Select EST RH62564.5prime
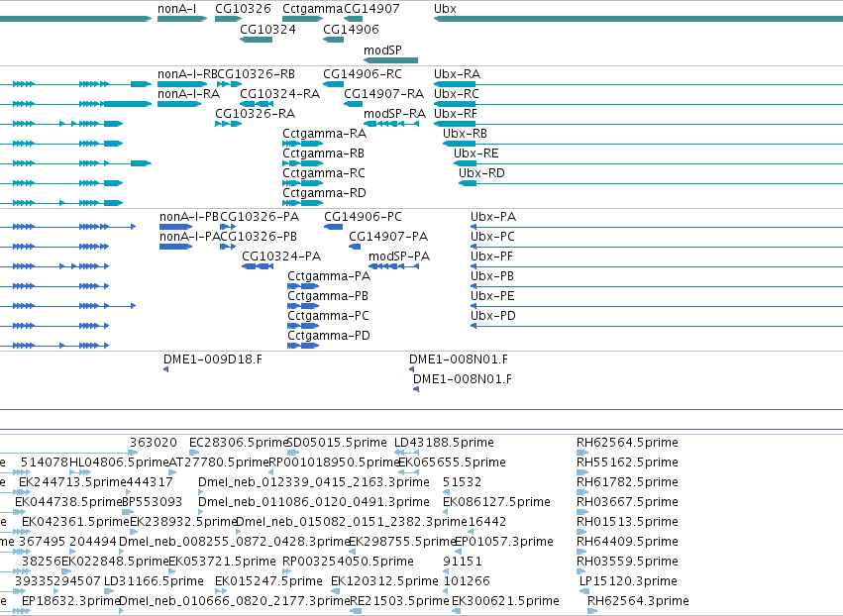The height and width of the screenshot is (616, 843). 627,443
